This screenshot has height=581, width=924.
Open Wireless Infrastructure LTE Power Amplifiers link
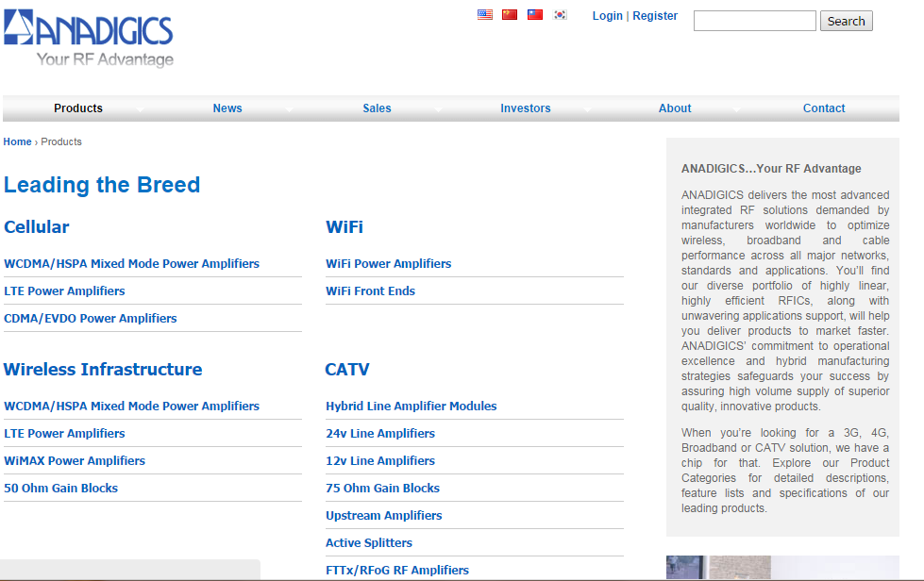coord(64,433)
